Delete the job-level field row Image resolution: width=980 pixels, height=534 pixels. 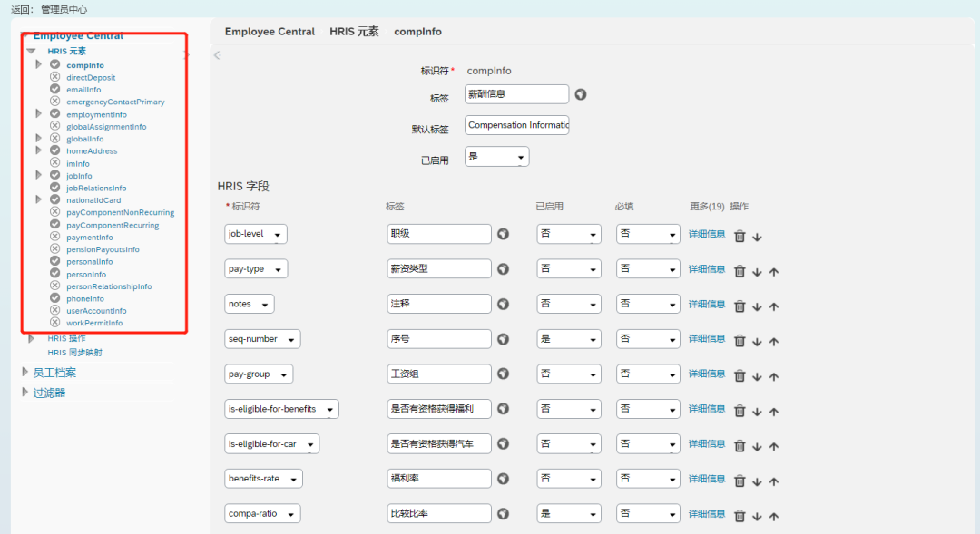(x=740, y=236)
